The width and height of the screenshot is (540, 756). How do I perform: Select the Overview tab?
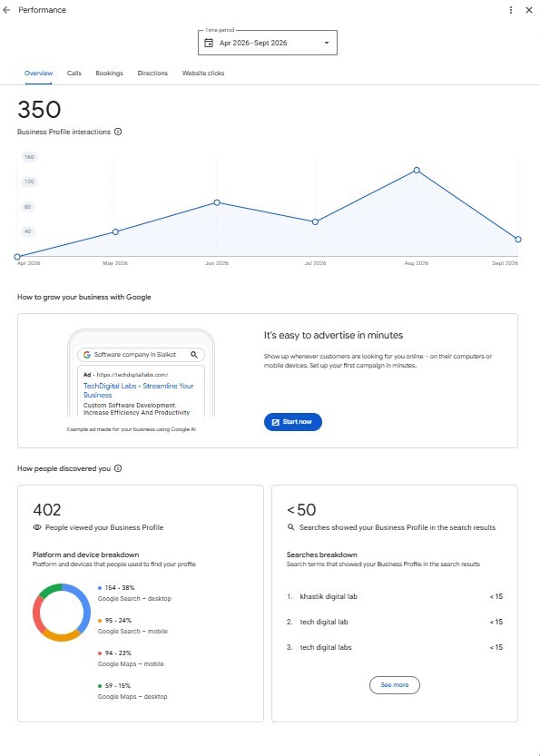click(x=38, y=74)
